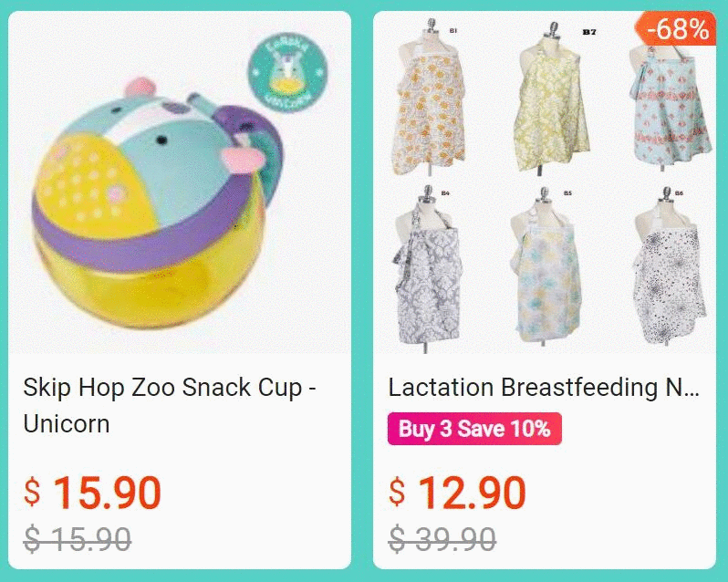
Task: Select the B1 orange floral nursing cover
Action: click(x=428, y=100)
